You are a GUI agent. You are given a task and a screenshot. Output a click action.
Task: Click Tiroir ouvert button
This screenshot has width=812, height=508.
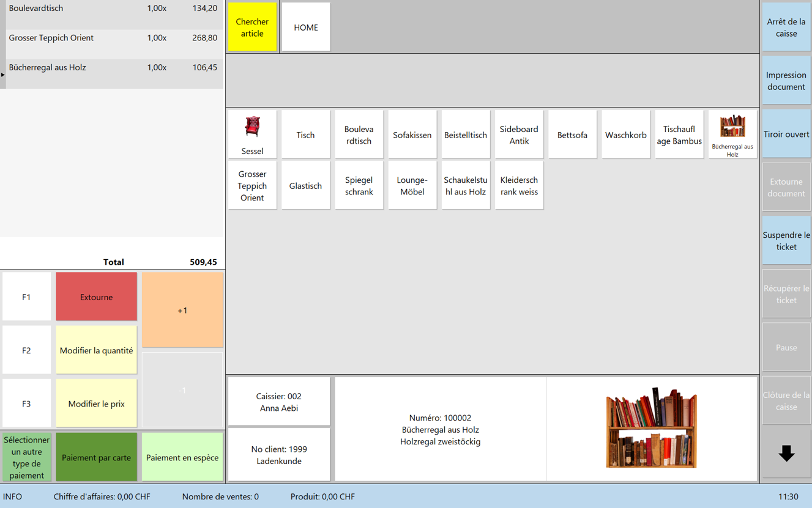pyautogui.click(x=786, y=134)
